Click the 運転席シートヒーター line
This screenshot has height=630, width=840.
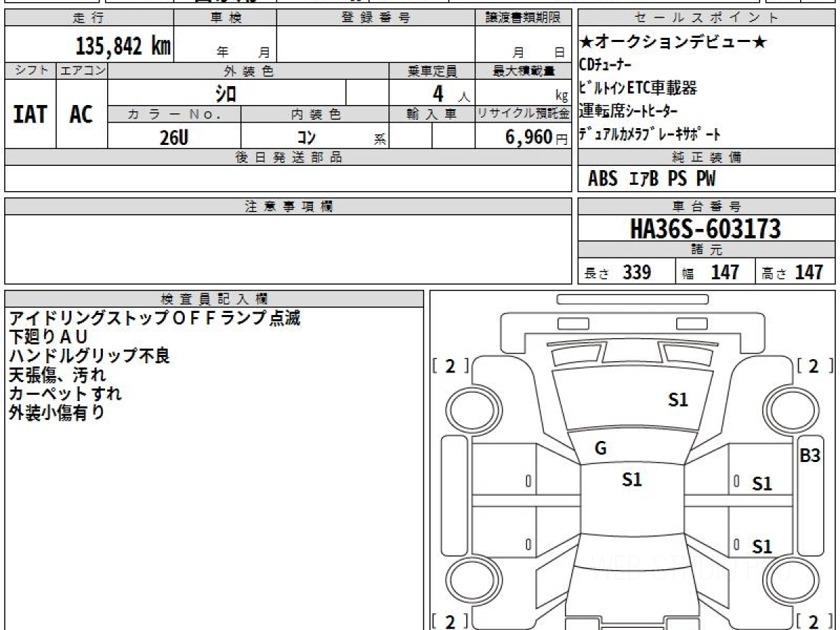tap(629, 111)
